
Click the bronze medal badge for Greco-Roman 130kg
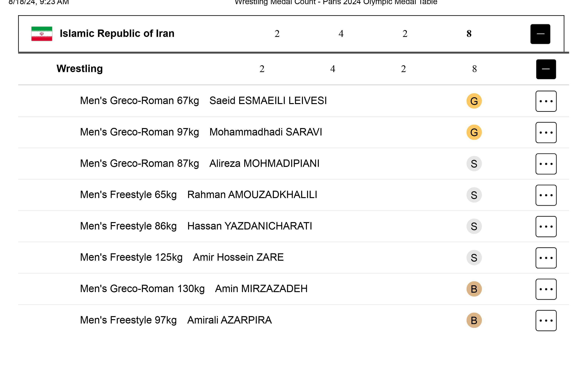[x=474, y=289]
